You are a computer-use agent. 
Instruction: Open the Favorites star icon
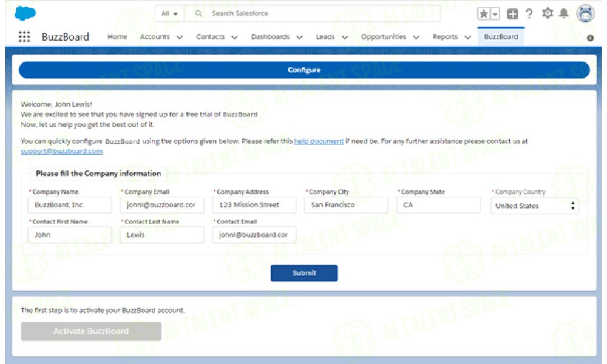[x=484, y=14]
